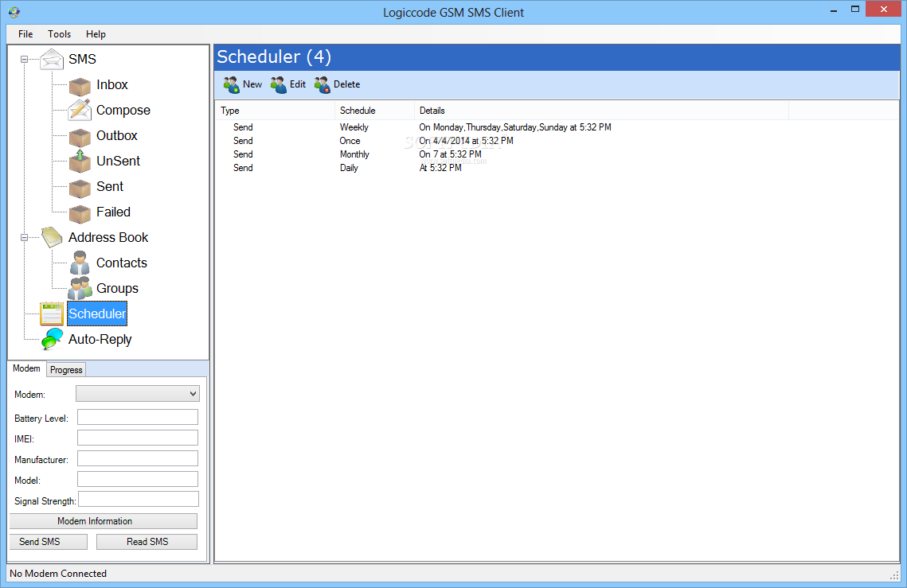The width and height of the screenshot is (907, 588).
Task: Select the Outbox tree item
Action: (x=117, y=136)
